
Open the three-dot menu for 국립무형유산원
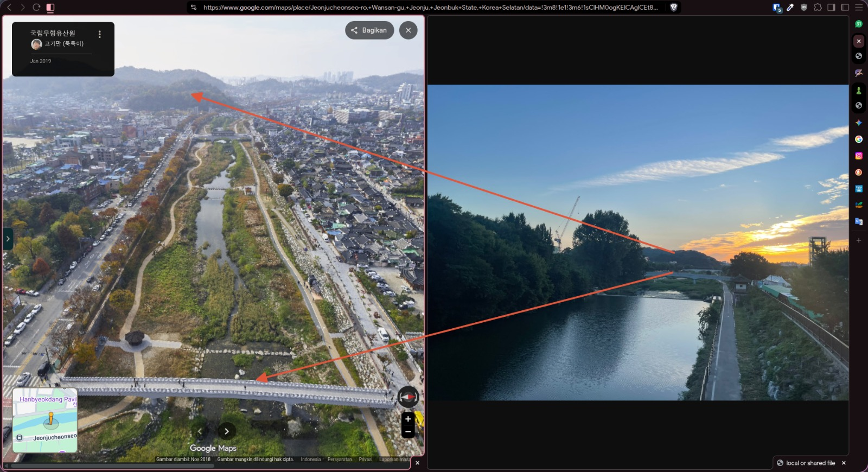coord(99,34)
